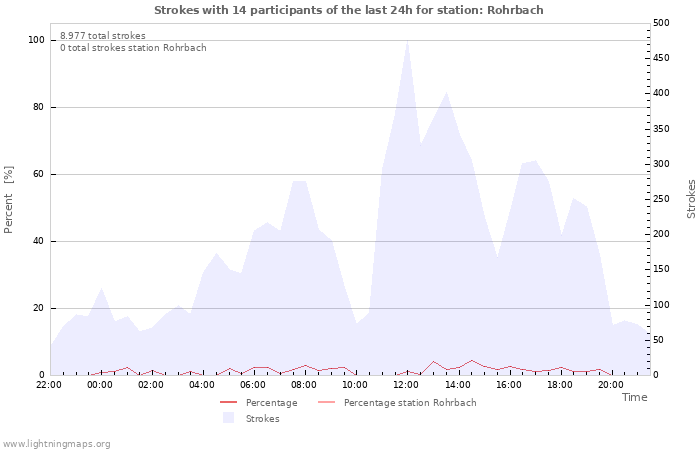Click the 00:00 time axis label
Screen dimensions: 700x450
(x=100, y=385)
